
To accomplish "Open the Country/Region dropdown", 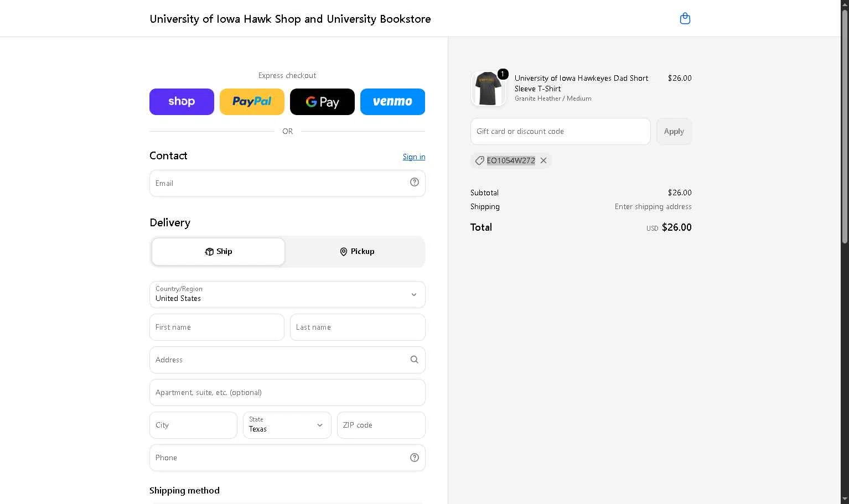I will [x=287, y=294].
